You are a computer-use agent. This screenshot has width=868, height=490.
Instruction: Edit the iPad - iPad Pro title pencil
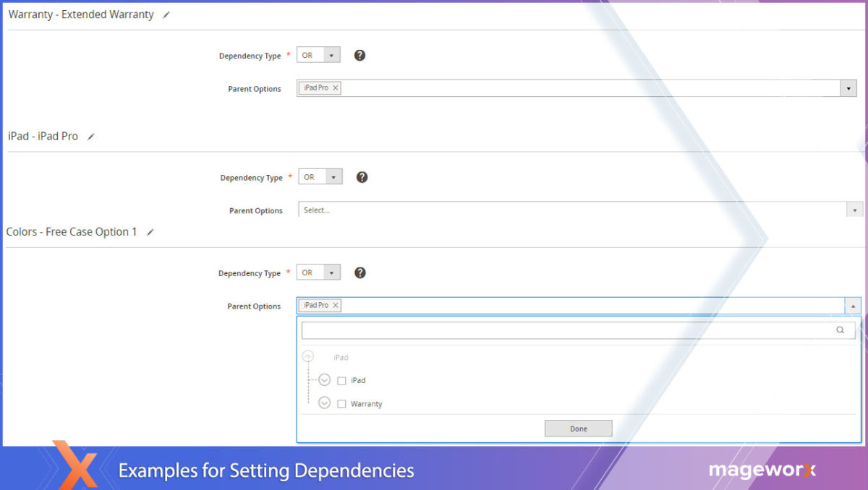pyautogui.click(x=90, y=137)
